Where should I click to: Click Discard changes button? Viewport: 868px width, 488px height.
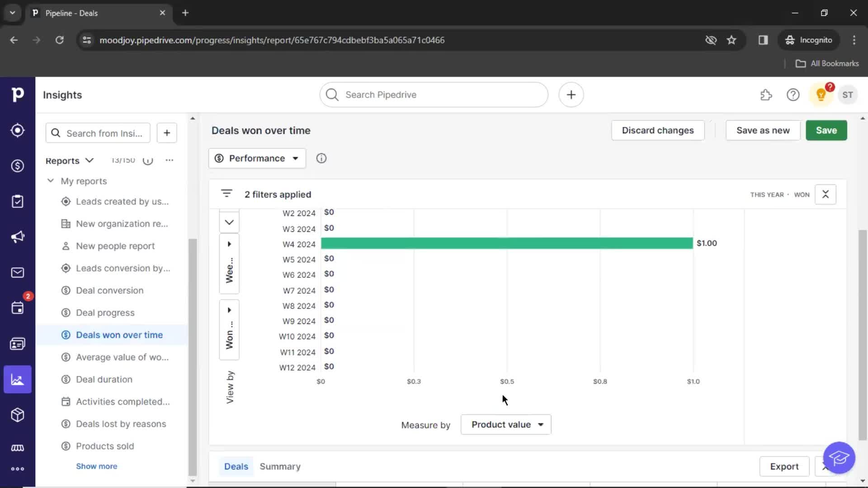tap(658, 130)
